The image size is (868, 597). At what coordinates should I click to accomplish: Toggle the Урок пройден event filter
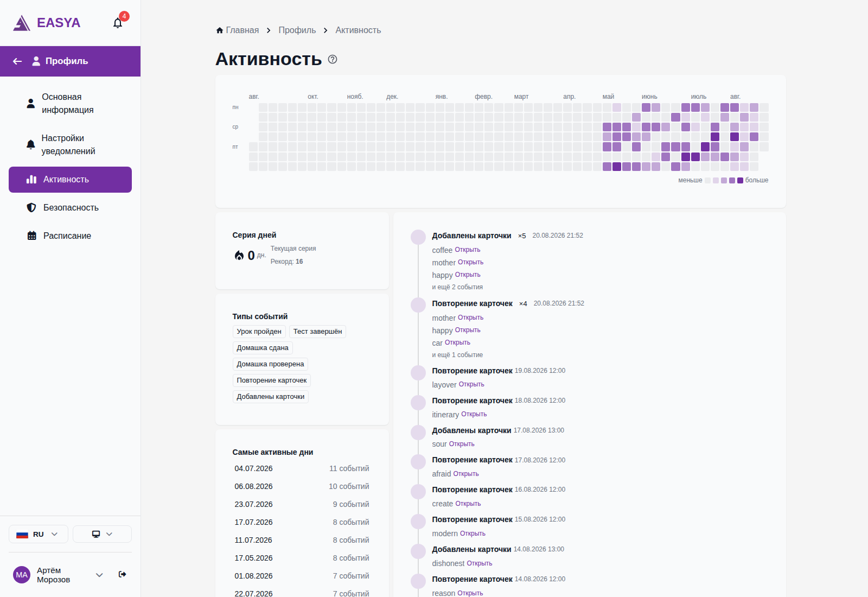(x=259, y=332)
